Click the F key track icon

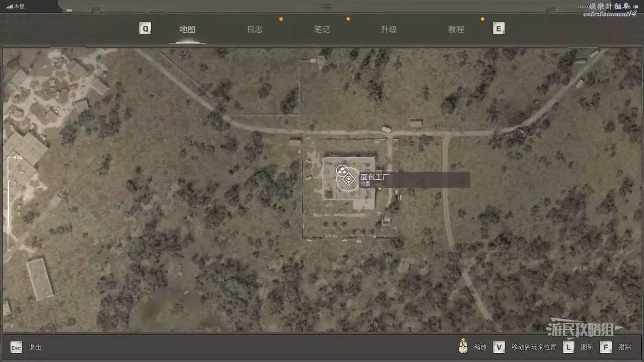point(606,347)
